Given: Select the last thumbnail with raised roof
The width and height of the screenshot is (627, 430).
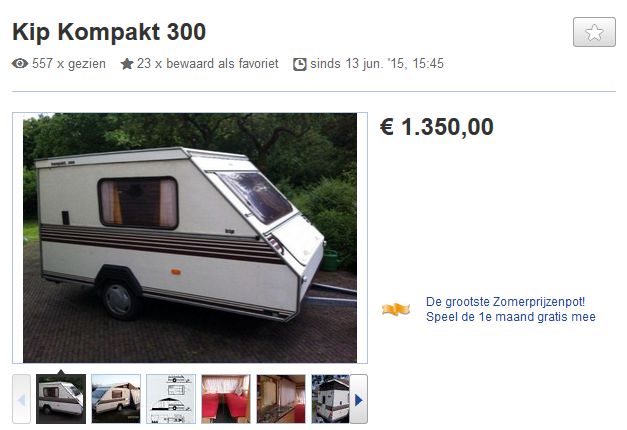Looking at the screenshot, I should pos(331,399).
